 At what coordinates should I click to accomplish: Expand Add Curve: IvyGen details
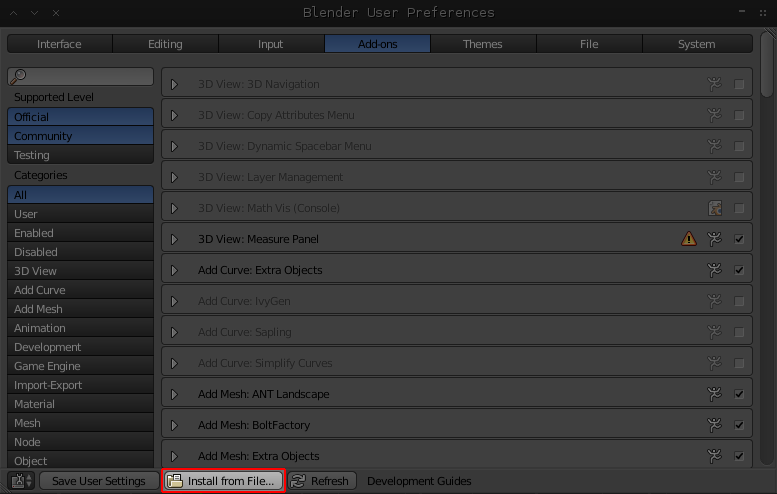click(x=174, y=301)
